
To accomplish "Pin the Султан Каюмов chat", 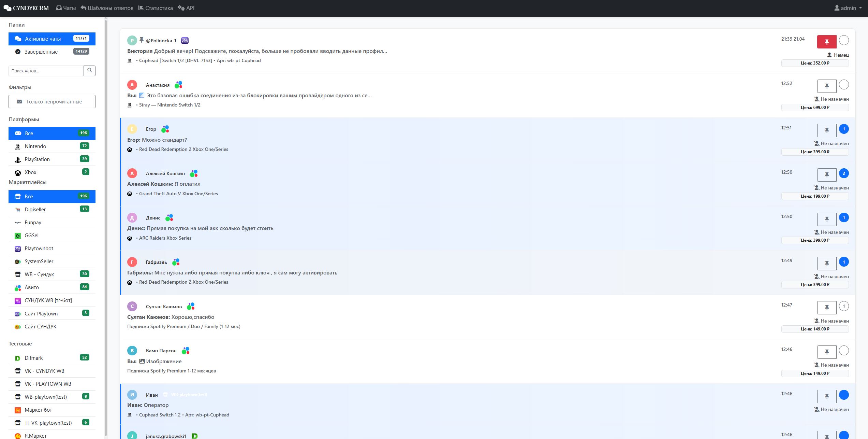I will 827,308.
